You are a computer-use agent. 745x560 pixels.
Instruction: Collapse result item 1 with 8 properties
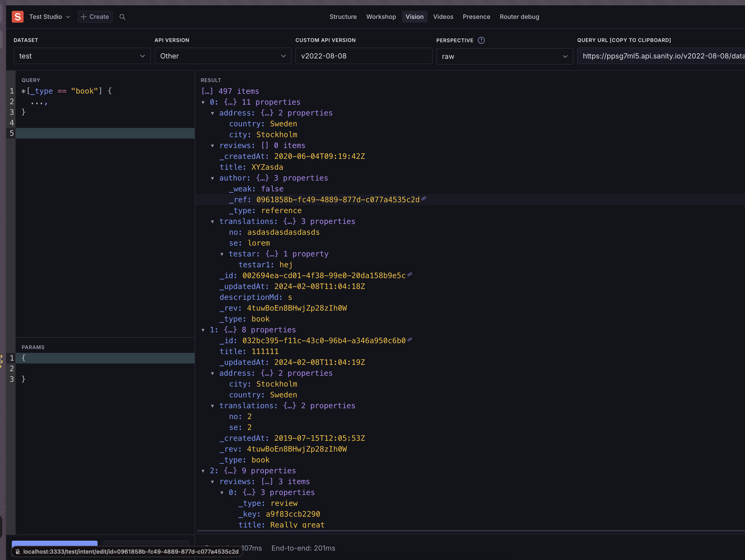pyautogui.click(x=203, y=330)
